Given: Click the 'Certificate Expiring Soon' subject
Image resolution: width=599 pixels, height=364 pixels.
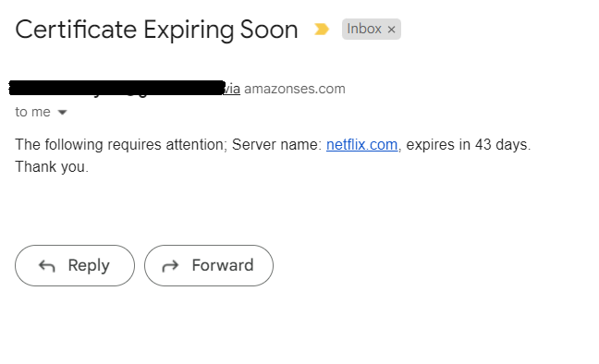Looking at the screenshot, I should click(x=156, y=30).
